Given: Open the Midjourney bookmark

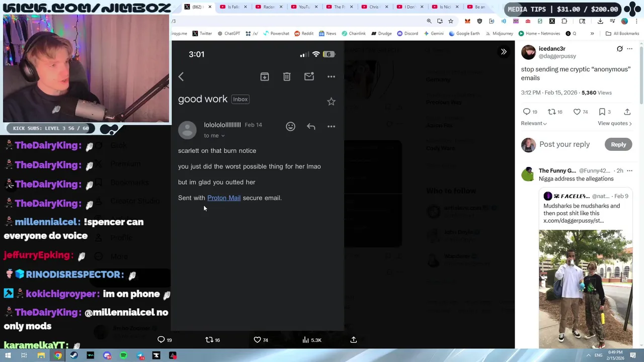Looking at the screenshot, I should 499,34.
